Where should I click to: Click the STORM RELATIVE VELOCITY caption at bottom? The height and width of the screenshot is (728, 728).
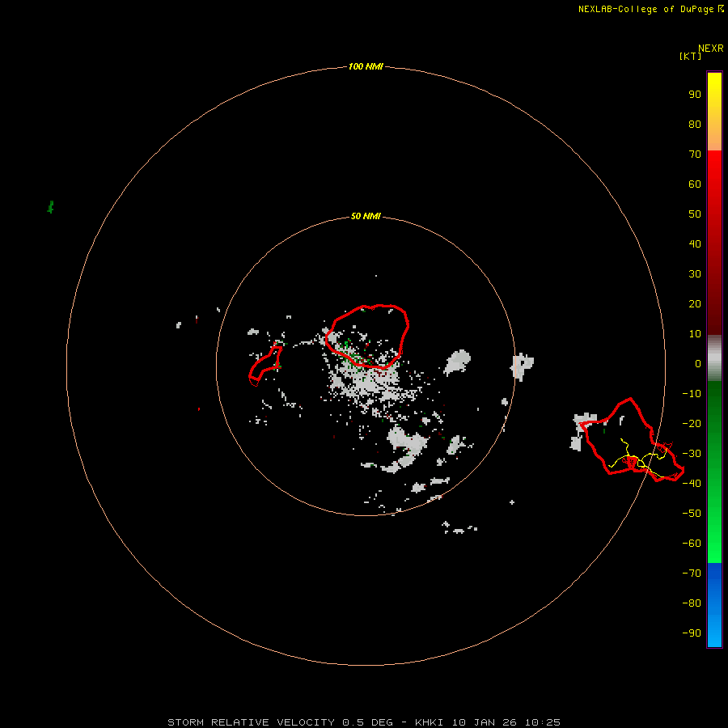click(363, 722)
